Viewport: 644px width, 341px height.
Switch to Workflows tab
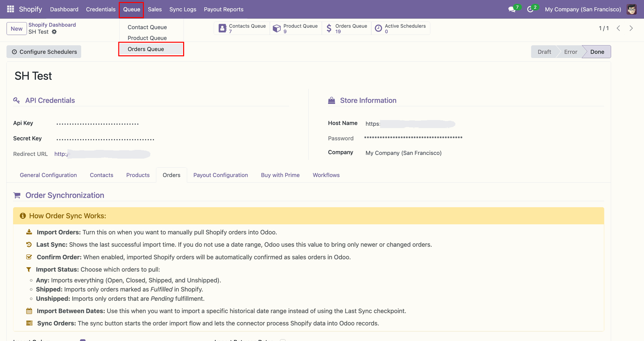[326, 175]
